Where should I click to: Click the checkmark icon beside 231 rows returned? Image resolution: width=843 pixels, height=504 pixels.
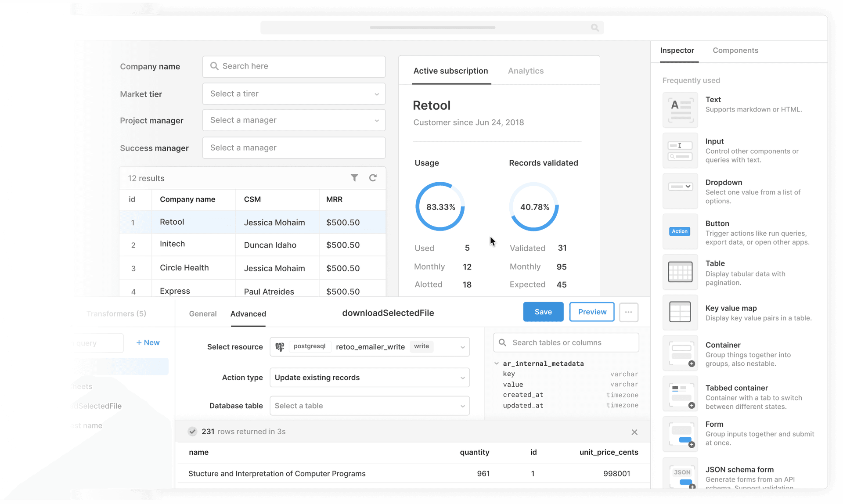pos(192,432)
